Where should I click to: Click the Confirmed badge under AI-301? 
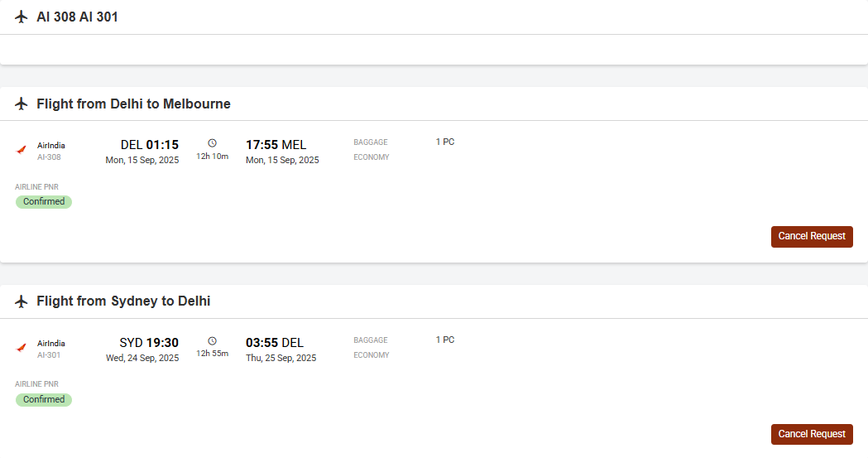(x=44, y=399)
